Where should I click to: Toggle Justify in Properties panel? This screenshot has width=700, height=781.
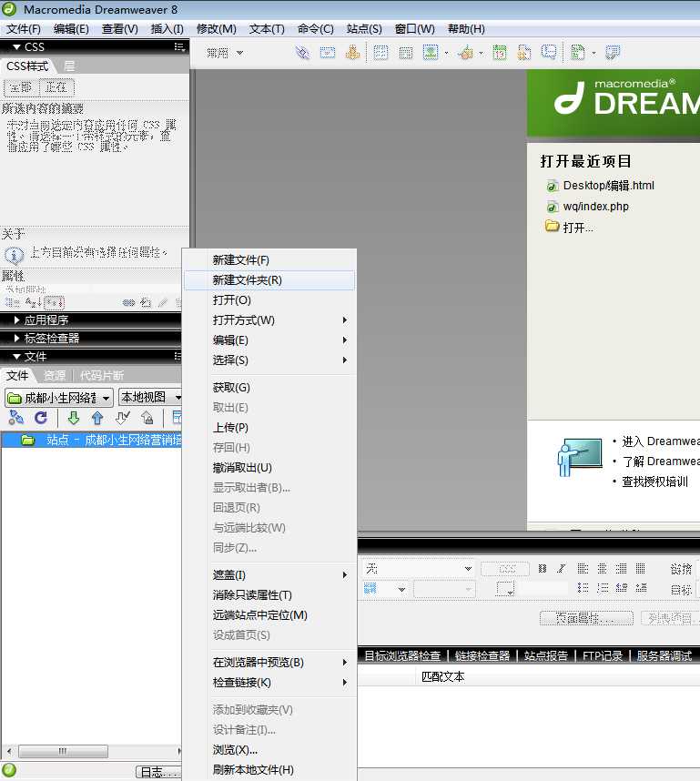coord(641,568)
